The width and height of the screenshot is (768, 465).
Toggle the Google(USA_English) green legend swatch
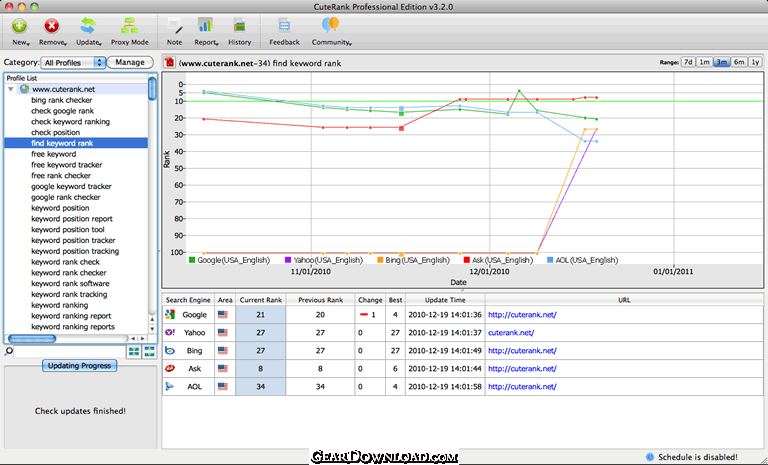coord(192,260)
